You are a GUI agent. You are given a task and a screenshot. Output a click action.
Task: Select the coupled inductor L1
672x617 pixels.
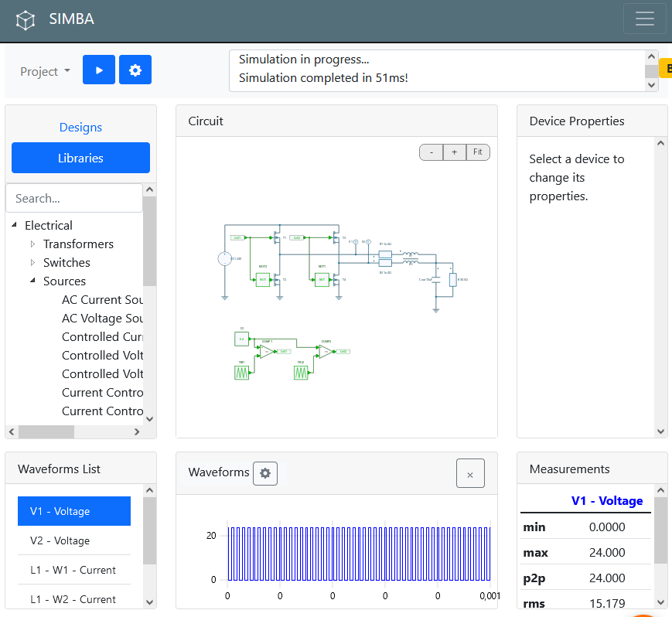411,258
